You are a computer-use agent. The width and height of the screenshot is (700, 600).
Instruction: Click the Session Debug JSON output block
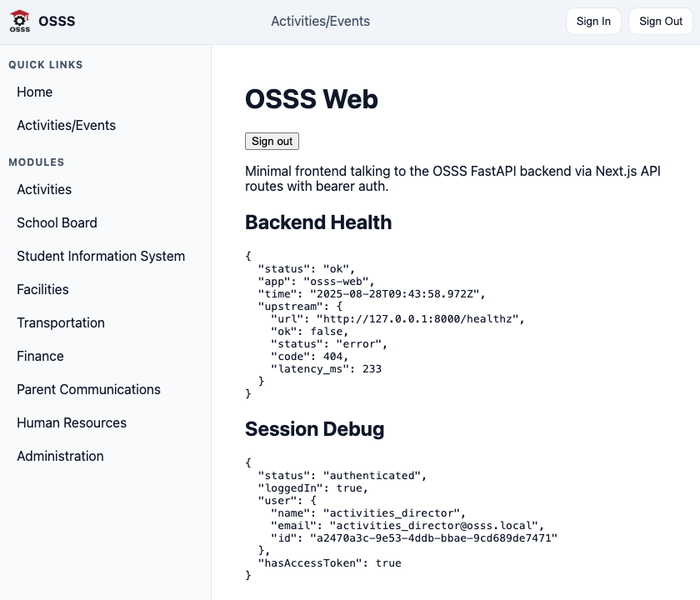[401, 518]
